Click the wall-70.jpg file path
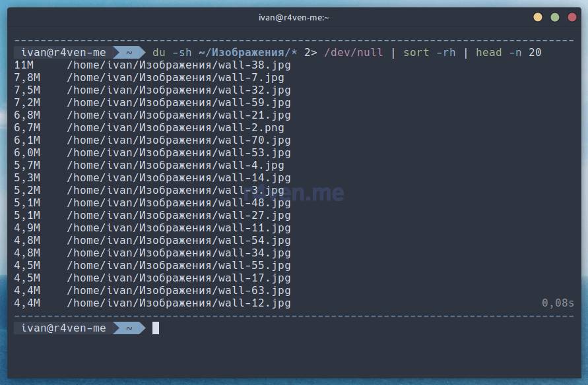This screenshot has height=385, width=588. pos(178,140)
